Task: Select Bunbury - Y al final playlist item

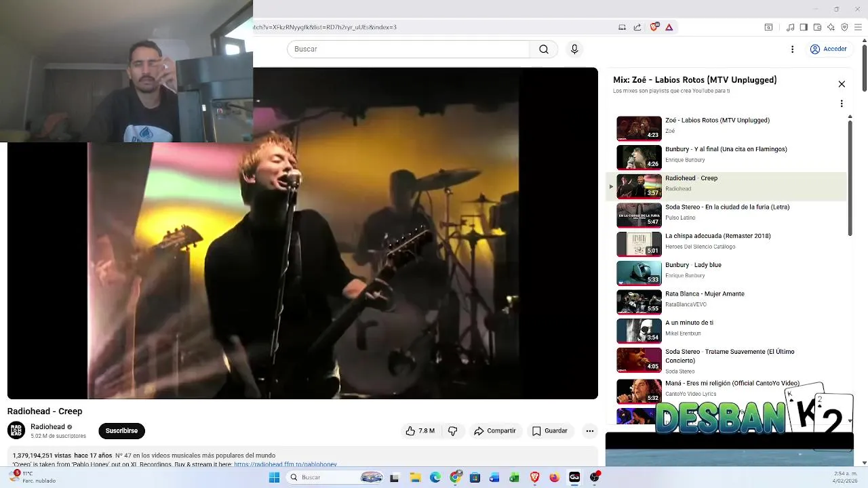Action: click(x=726, y=157)
